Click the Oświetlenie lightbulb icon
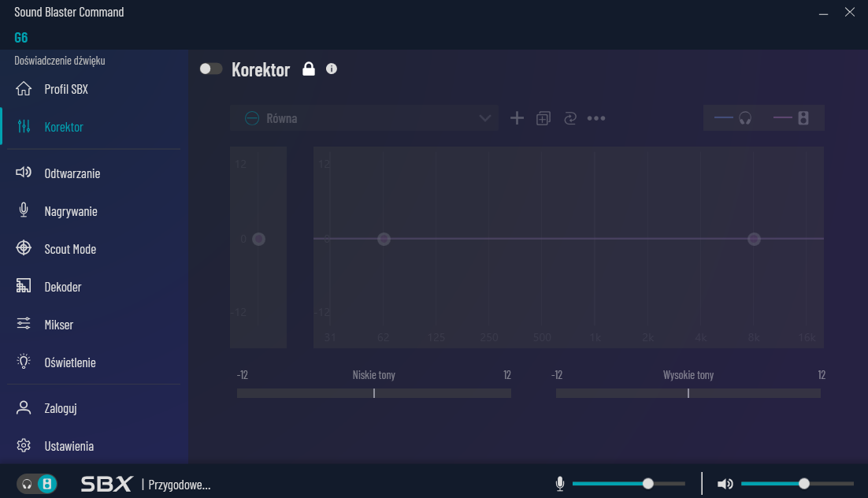Viewport: 868px width, 498px height. pos(24,361)
